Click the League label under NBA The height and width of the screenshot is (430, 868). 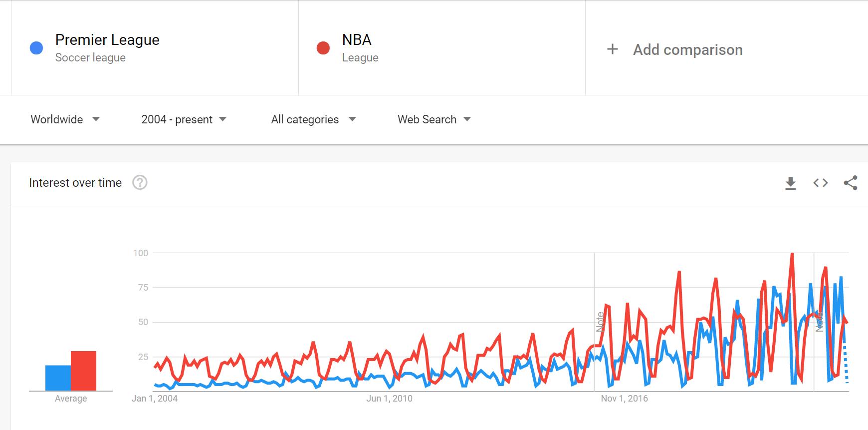(360, 57)
